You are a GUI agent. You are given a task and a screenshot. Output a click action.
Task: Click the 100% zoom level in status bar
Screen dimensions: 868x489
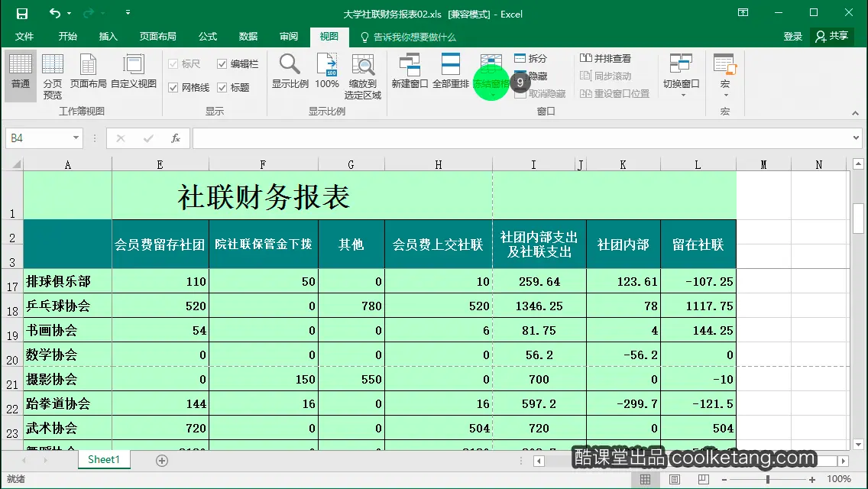click(x=839, y=479)
